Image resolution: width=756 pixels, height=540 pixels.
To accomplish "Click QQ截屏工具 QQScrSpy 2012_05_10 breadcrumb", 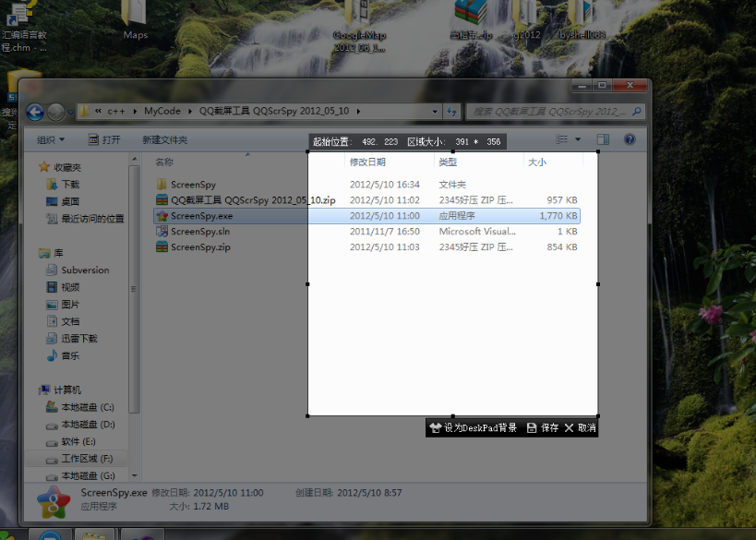I will (x=274, y=111).
